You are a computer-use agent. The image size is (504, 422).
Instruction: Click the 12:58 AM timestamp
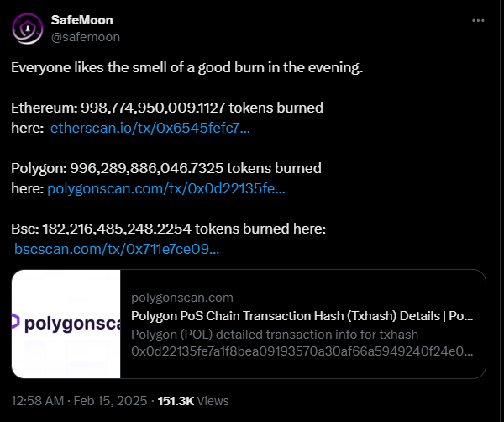pos(37,401)
